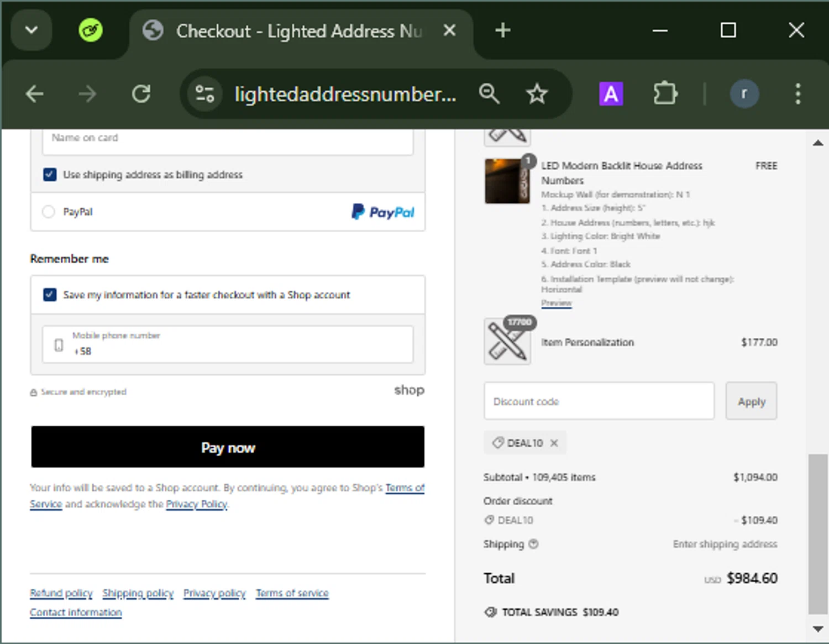Maximize the browser window
The width and height of the screenshot is (829, 644).
728,30
